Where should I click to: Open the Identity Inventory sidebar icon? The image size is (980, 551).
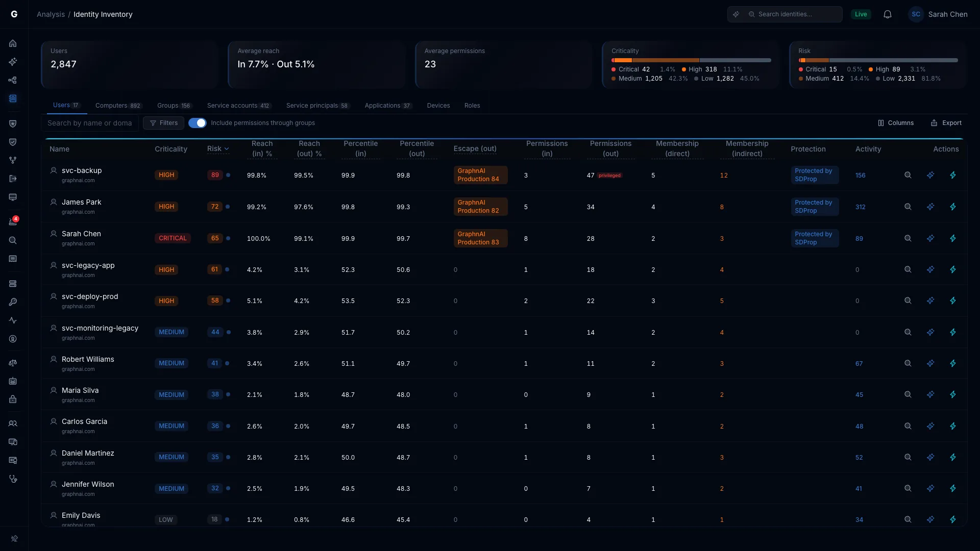tap(13, 98)
